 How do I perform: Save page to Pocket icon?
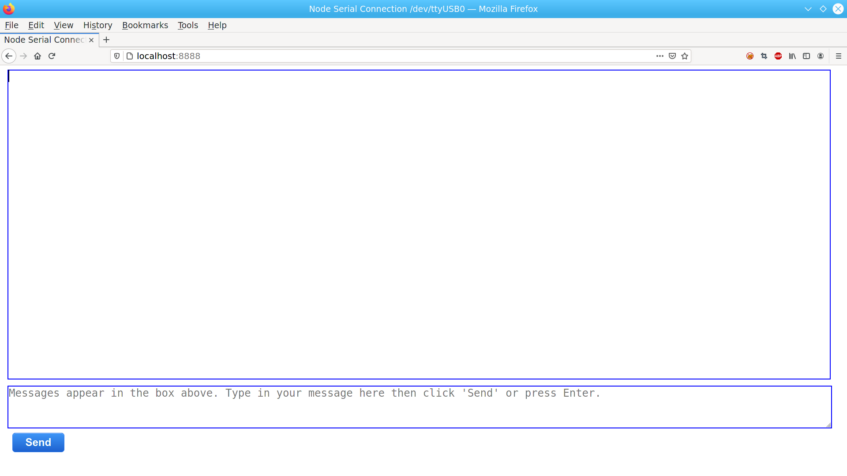point(672,56)
